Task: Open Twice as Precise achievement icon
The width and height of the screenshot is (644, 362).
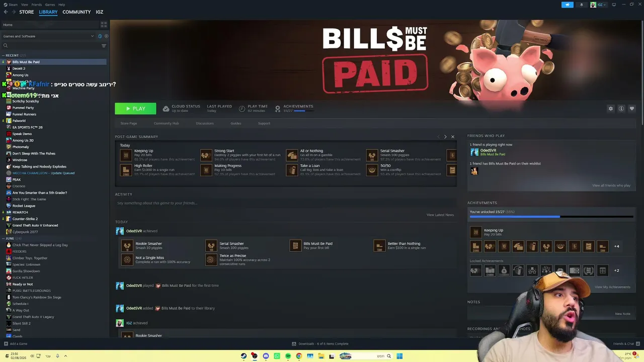Action: 211,259
